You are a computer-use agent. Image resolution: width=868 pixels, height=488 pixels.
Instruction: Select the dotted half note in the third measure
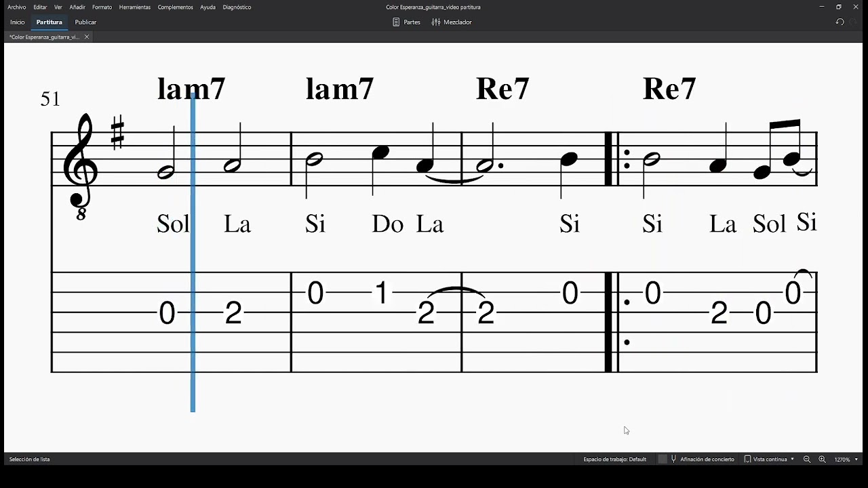tap(486, 165)
